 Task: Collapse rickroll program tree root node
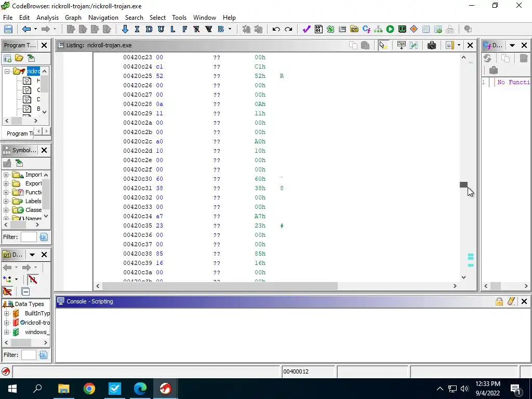7,71
